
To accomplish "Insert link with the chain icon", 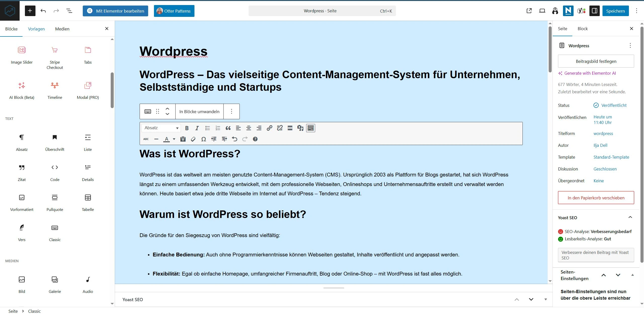I will click(269, 128).
